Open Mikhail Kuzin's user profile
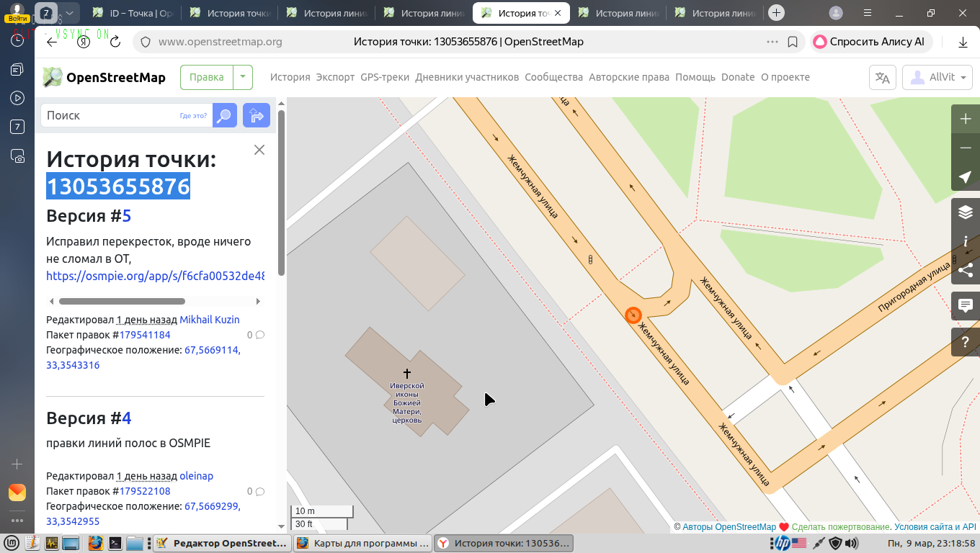Image resolution: width=980 pixels, height=553 pixels. click(x=210, y=320)
